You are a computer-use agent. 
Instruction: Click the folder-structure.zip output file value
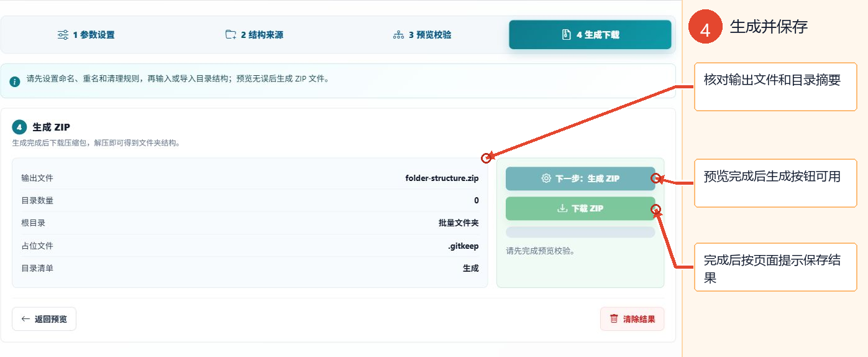click(442, 178)
